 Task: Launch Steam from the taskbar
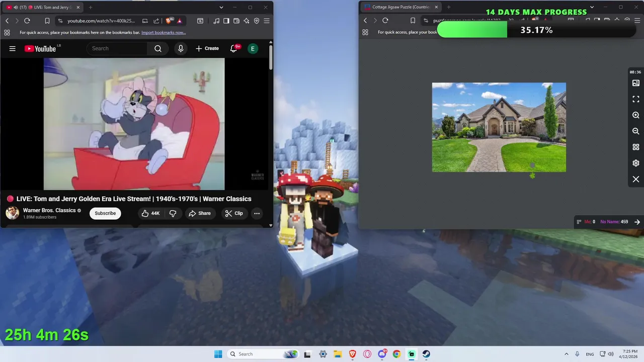pyautogui.click(x=426, y=354)
